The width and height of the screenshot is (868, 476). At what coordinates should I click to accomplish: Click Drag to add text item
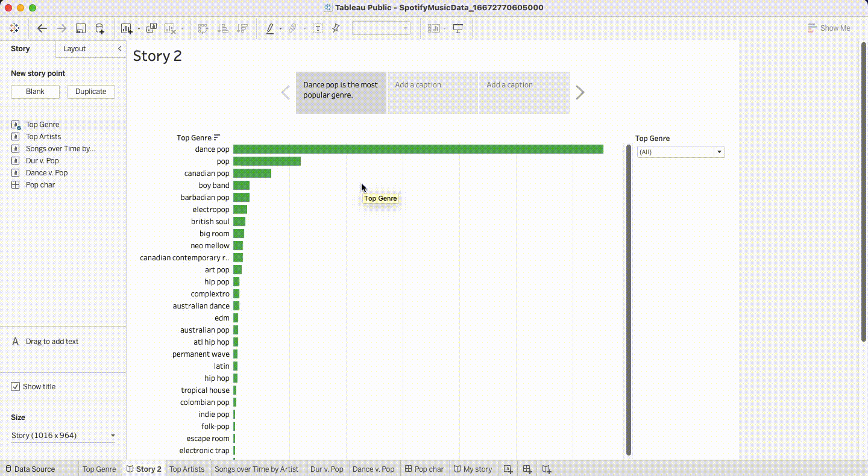coord(45,342)
